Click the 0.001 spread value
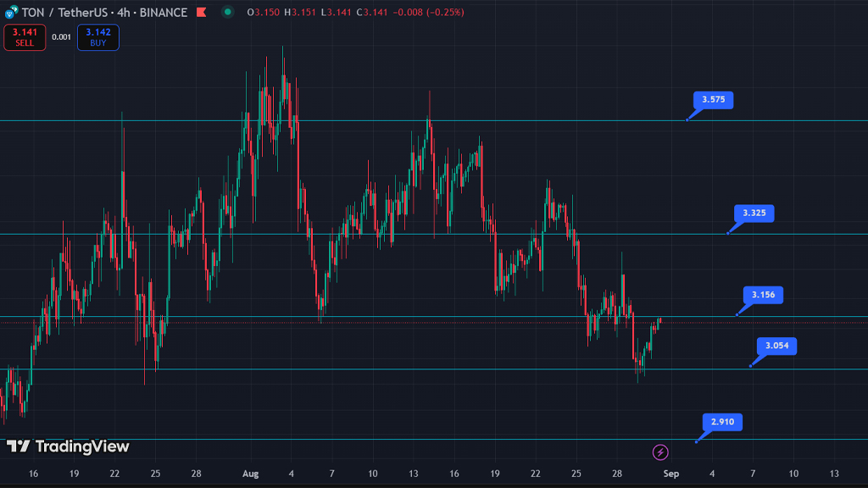The image size is (868, 488). [x=61, y=37]
